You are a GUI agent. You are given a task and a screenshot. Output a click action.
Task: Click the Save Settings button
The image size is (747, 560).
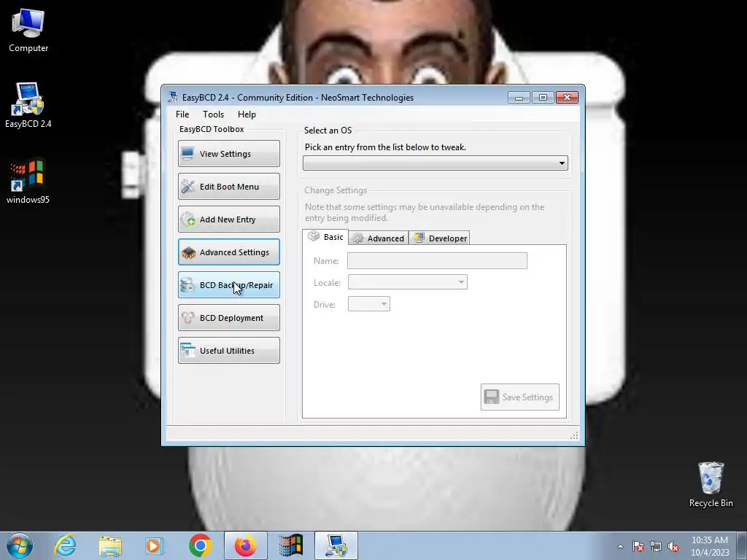click(519, 397)
